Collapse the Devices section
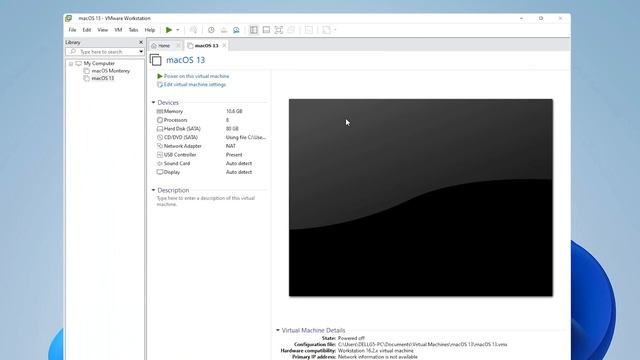The height and width of the screenshot is (360, 640). [x=153, y=102]
